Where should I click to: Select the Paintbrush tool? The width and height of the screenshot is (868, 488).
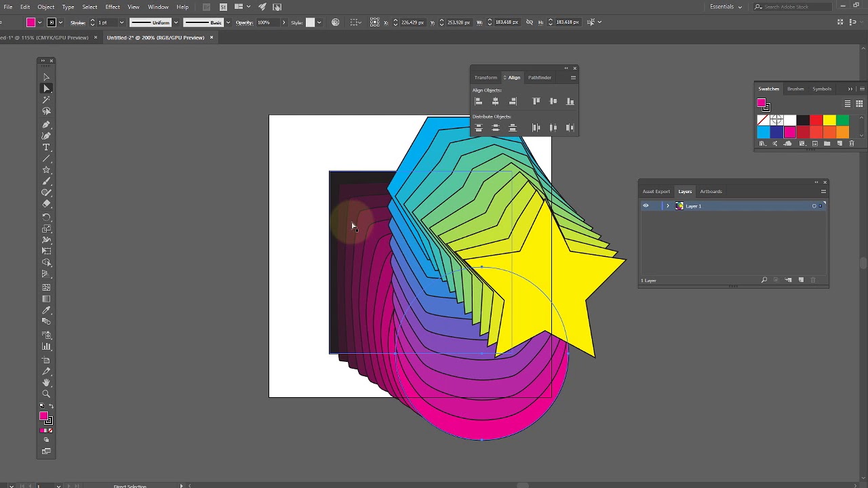[x=46, y=181]
